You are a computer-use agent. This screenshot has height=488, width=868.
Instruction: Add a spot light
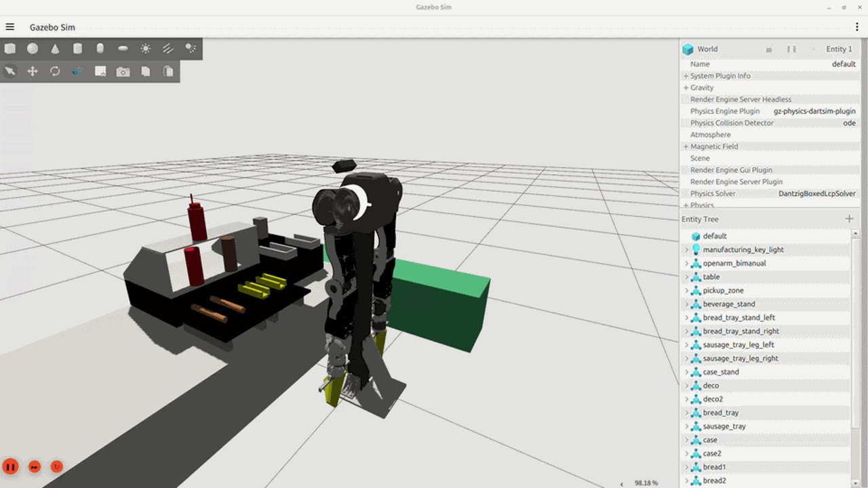(191, 48)
